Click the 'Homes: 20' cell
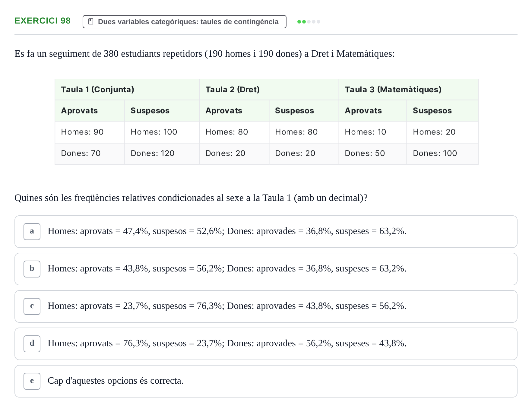 pos(442,132)
